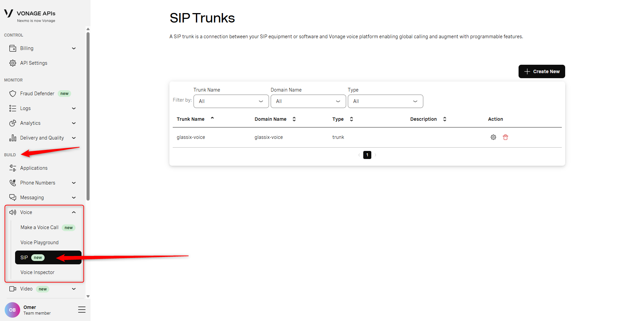
Task: Click the Logs list icon
Action: [13, 108]
